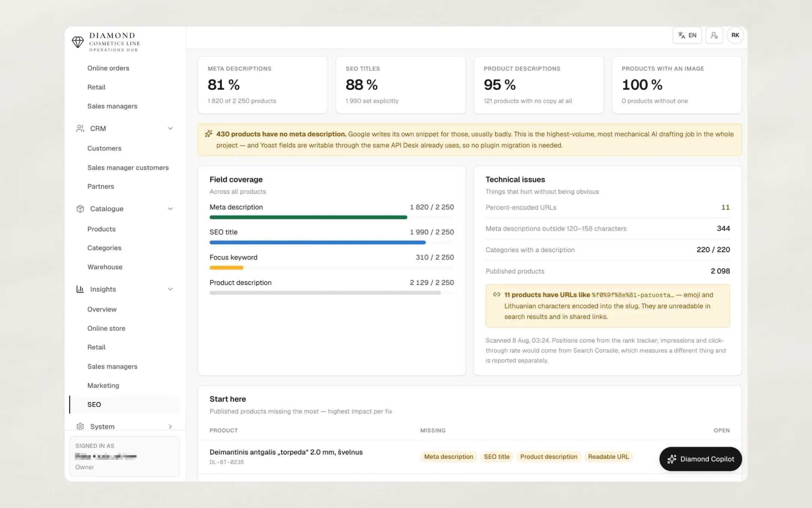
Task: Click the Catalogue box icon
Action: [80, 209]
